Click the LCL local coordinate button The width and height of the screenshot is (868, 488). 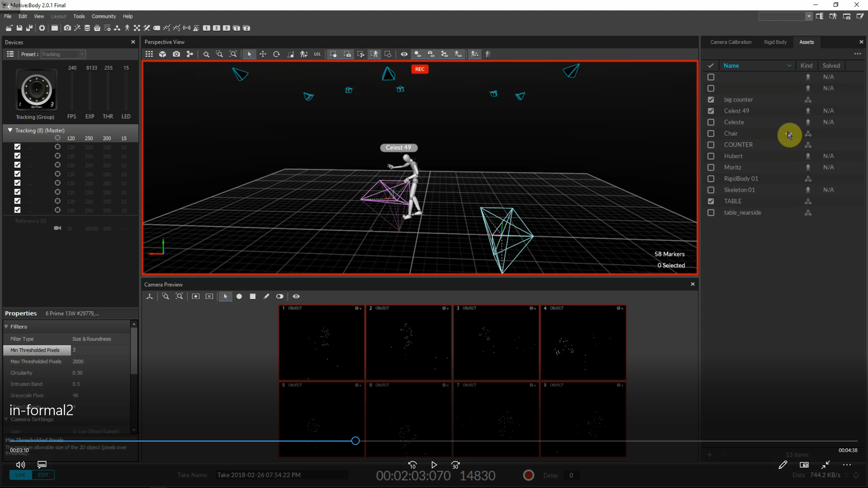pos(317,54)
